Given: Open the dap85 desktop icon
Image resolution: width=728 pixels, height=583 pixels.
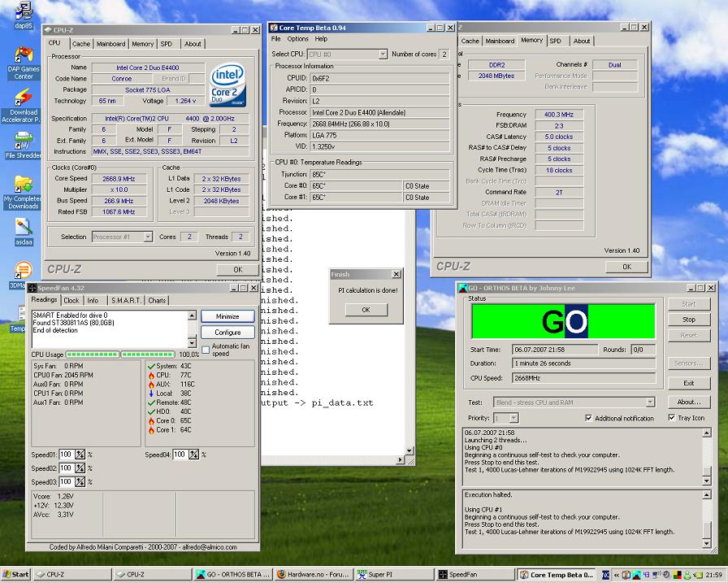Looking at the screenshot, I should (24, 15).
